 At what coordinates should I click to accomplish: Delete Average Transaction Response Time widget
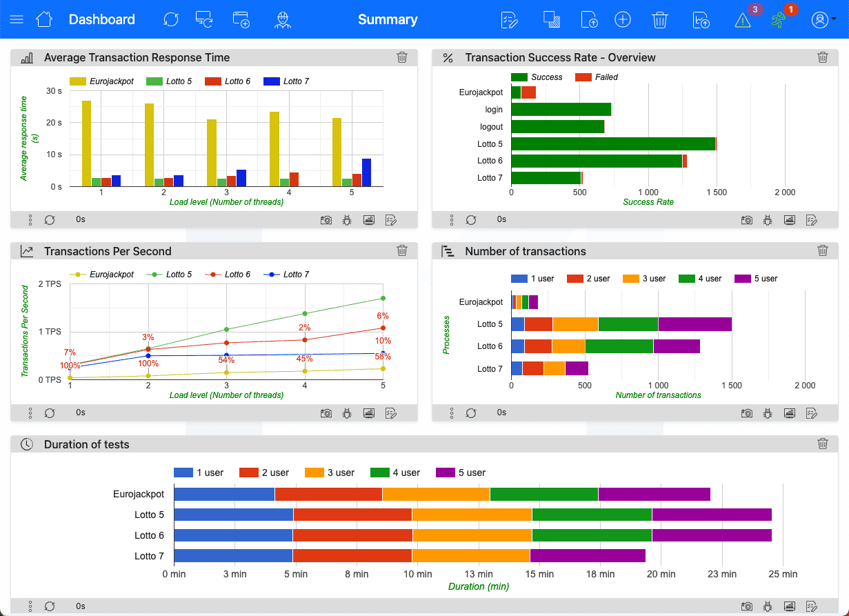(x=402, y=58)
